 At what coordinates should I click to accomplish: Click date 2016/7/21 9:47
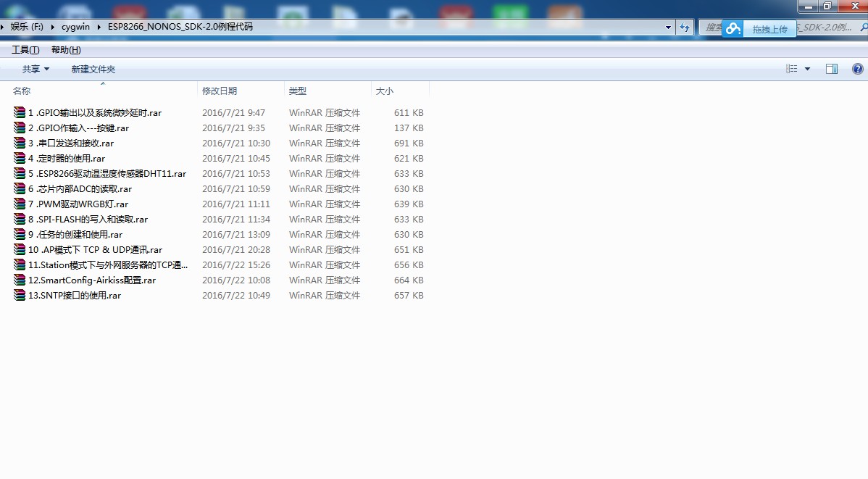[x=233, y=112]
